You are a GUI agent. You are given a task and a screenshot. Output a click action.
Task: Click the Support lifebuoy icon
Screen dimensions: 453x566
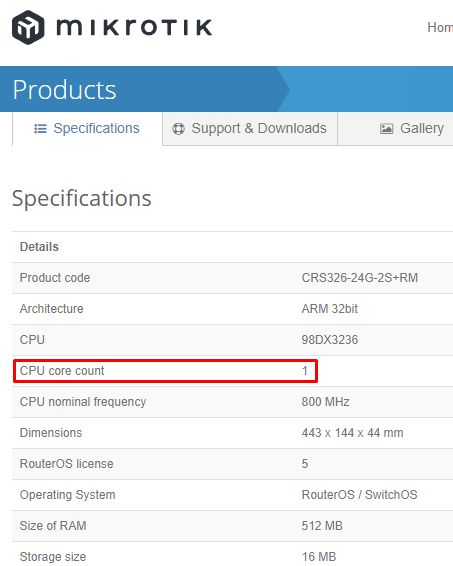tap(178, 129)
